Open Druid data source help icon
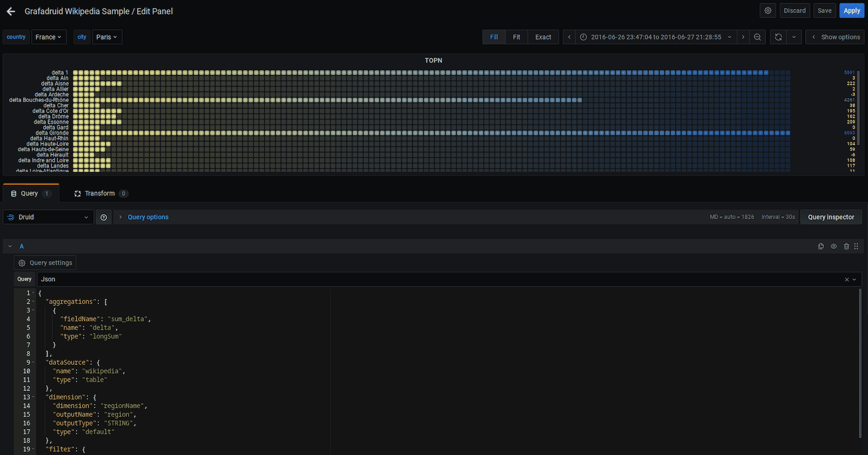This screenshot has height=455, width=868. point(104,217)
